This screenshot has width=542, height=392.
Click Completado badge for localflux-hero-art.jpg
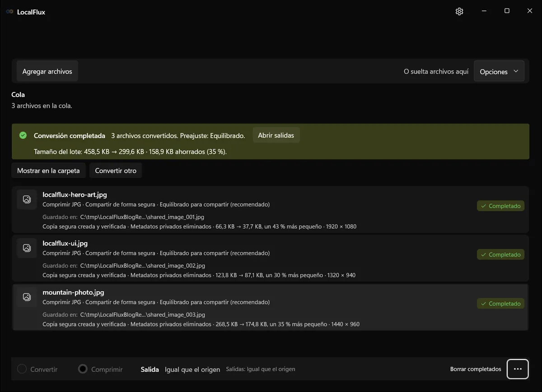[x=500, y=206]
